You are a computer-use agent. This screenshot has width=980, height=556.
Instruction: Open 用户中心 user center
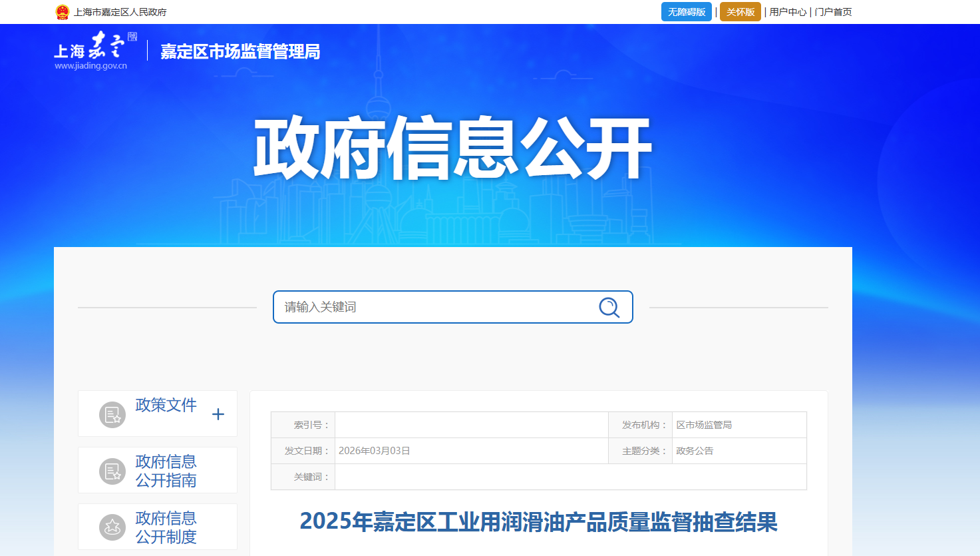point(788,12)
